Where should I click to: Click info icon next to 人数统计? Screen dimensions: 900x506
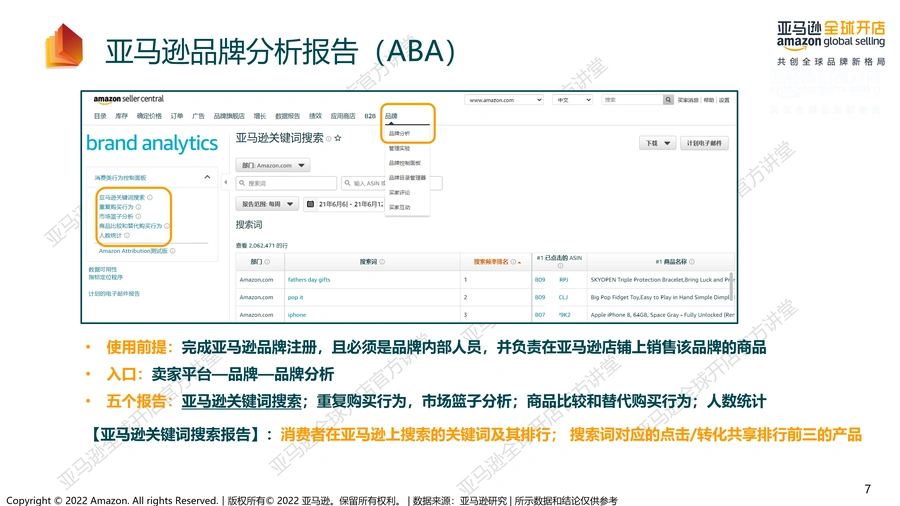click(127, 235)
